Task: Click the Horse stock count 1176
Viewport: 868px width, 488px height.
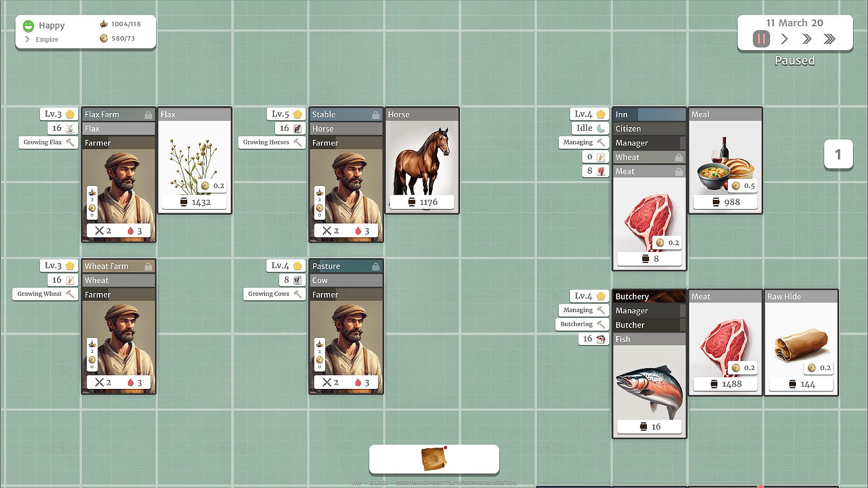Action: click(422, 202)
